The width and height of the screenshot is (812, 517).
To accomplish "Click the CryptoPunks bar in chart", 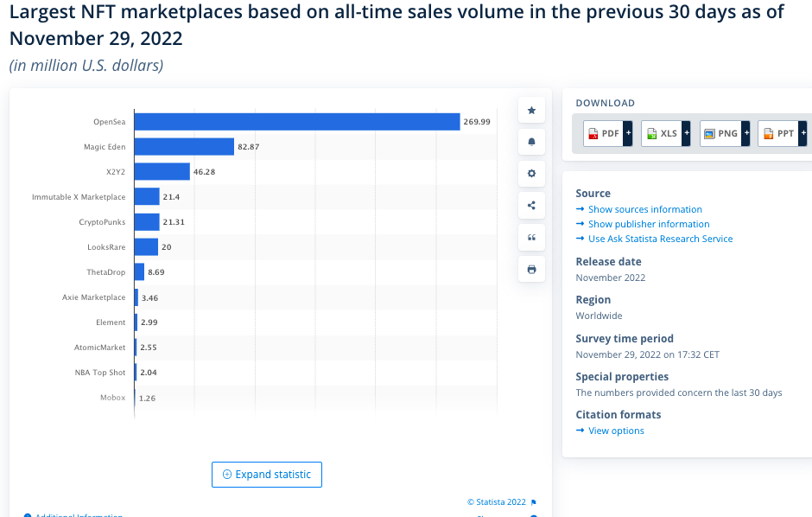I will point(147,221).
